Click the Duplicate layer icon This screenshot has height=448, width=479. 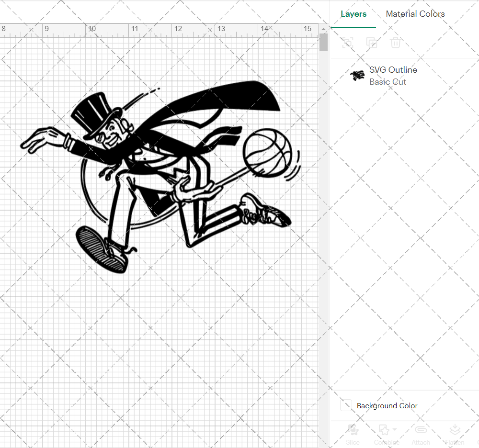click(372, 43)
